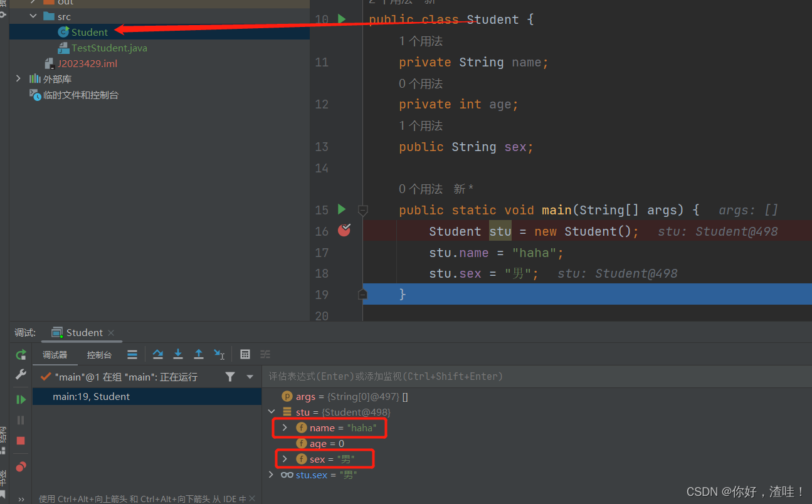Screen dimensions: 812x504
Task: Filter frames with funnel icon
Action: click(x=230, y=377)
